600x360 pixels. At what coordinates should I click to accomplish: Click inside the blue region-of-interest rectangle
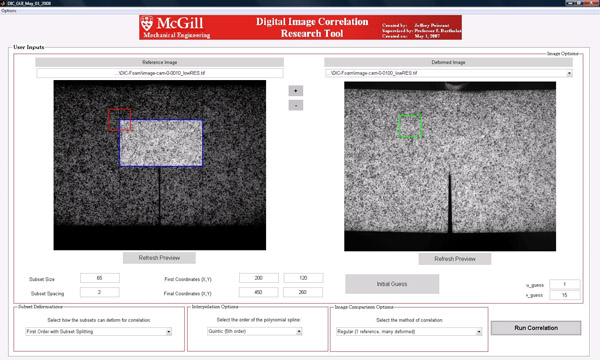pos(161,143)
